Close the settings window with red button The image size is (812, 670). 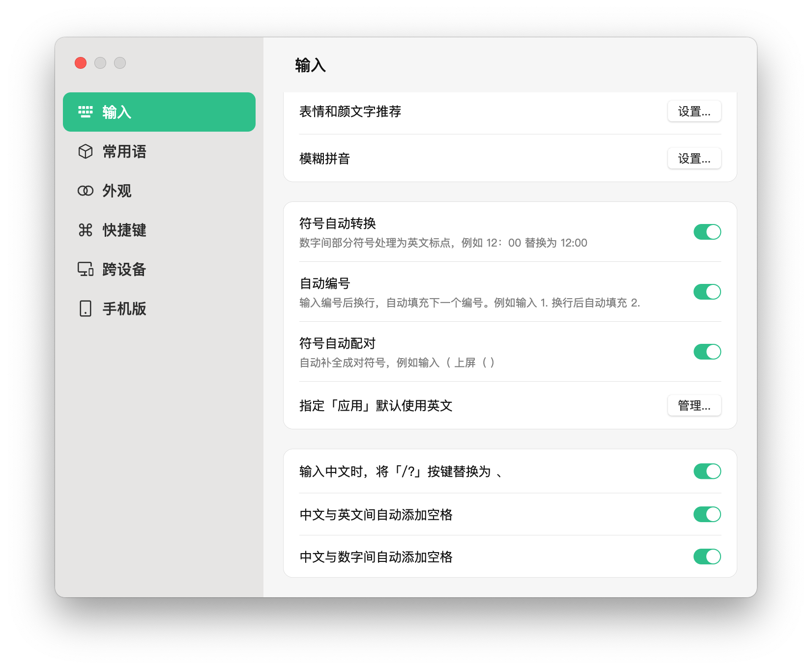[81, 63]
